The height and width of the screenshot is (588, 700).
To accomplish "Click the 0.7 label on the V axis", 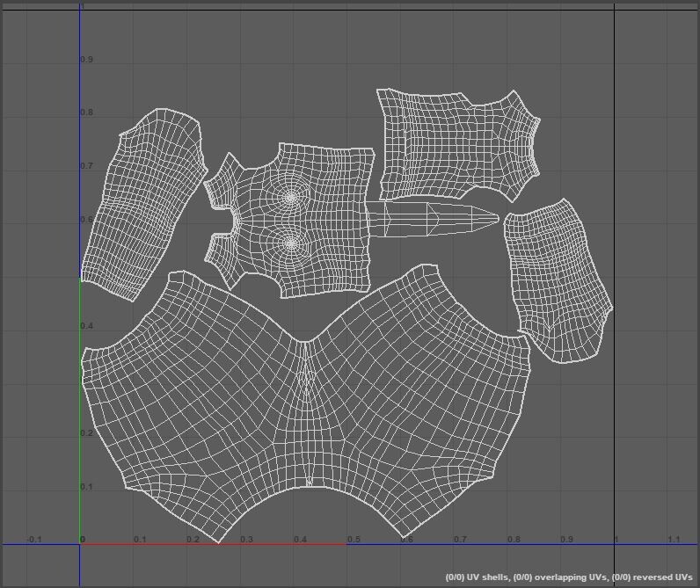I will [x=87, y=166].
